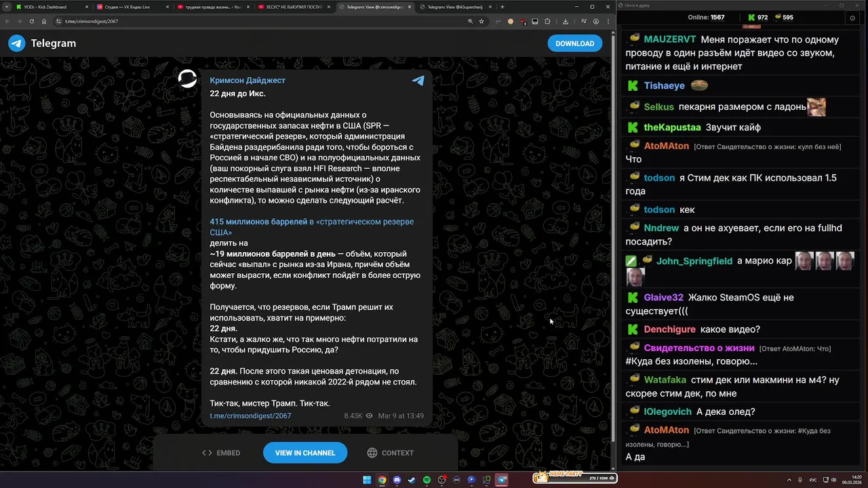
Task: Click the VIEW IN CHANNEL button
Action: point(305,453)
